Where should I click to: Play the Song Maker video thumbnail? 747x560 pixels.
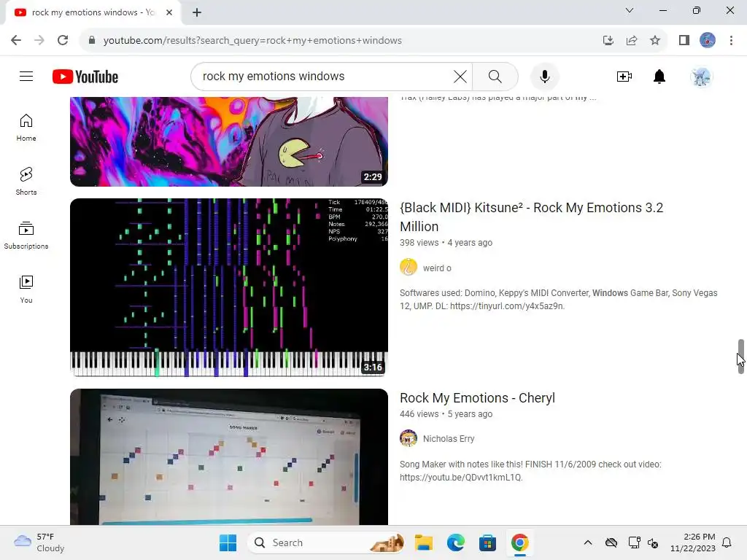coord(228,456)
